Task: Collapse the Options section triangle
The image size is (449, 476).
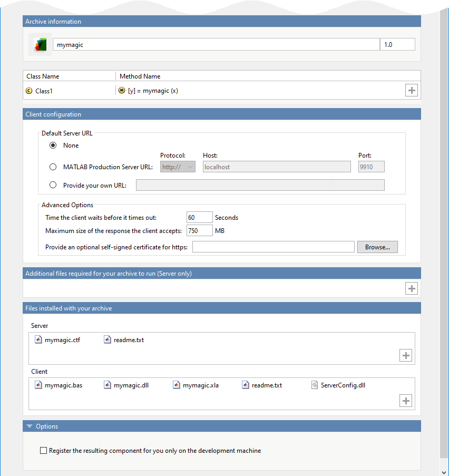Action: click(30, 426)
